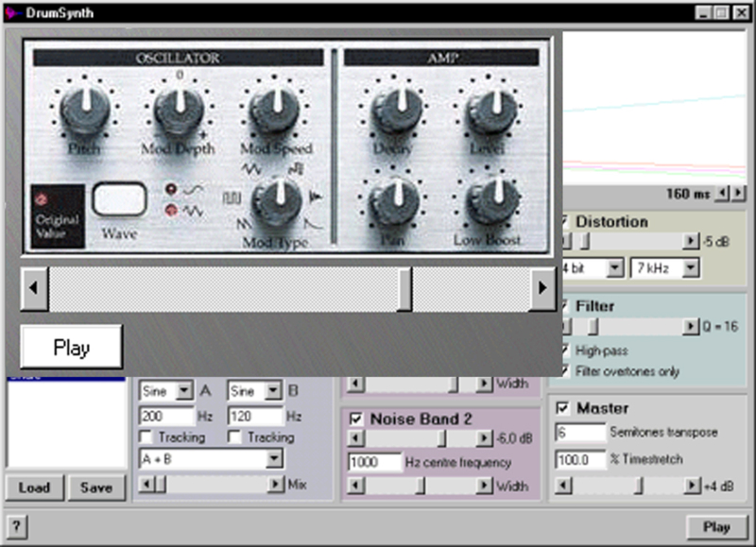Open the Sine waveform dropdown for oscillator B

click(x=273, y=390)
